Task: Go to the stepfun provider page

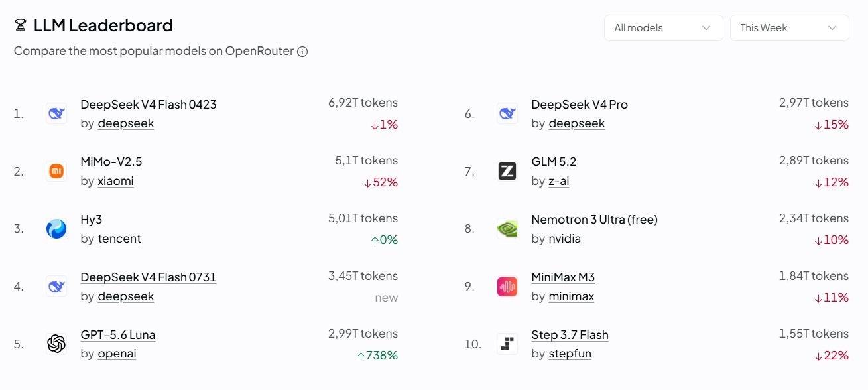Action: pyautogui.click(x=570, y=354)
